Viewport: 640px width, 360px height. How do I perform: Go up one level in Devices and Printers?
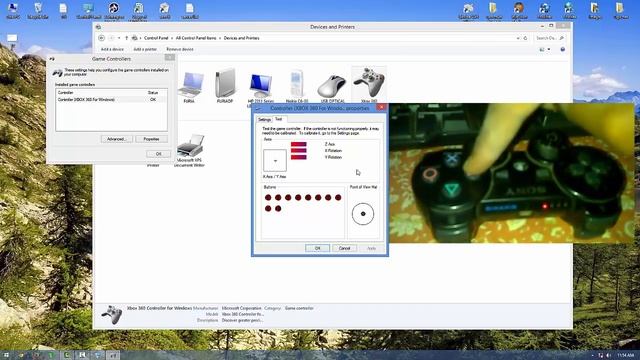(x=127, y=38)
